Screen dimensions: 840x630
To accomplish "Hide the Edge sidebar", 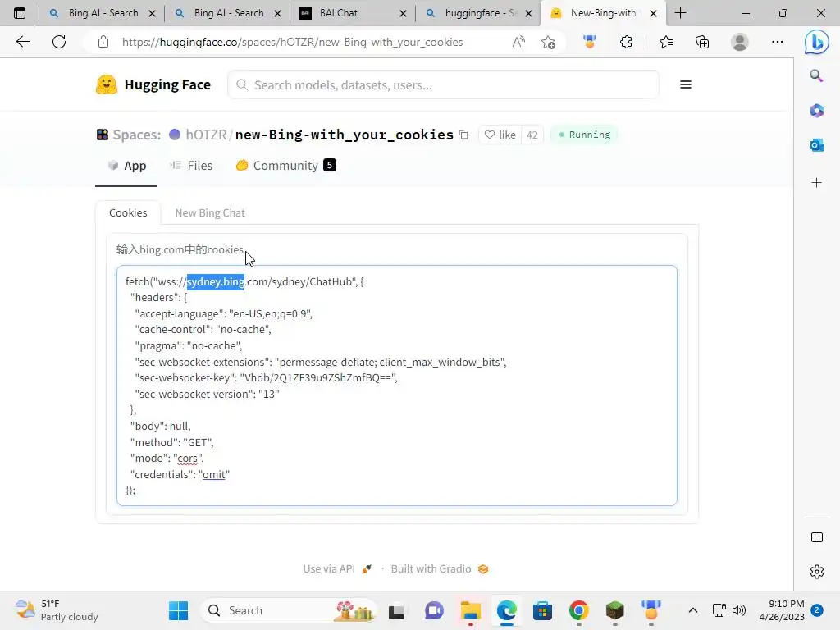I will 816,537.
